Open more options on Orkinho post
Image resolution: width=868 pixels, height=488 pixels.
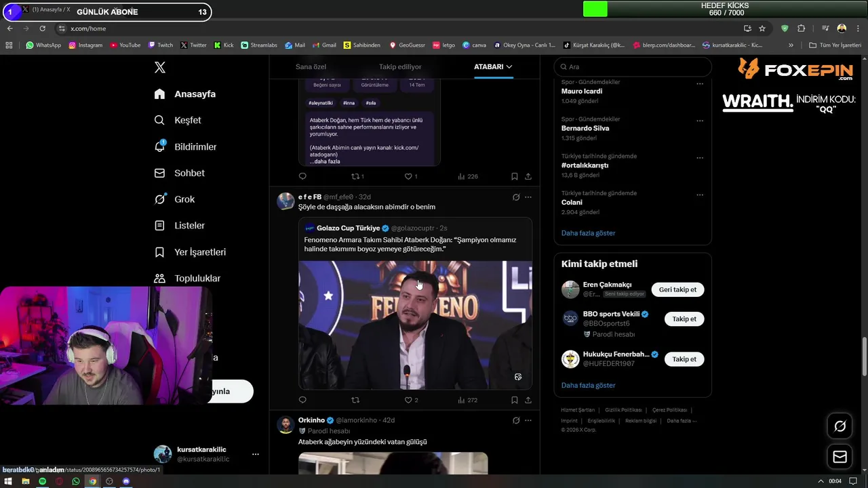(x=528, y=420)
